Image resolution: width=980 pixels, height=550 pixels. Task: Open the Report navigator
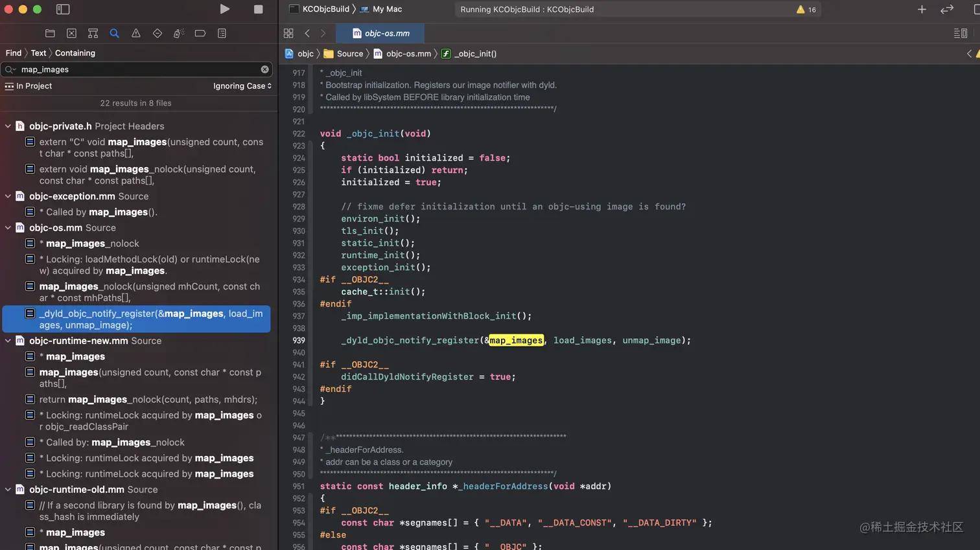click(222, 33)
